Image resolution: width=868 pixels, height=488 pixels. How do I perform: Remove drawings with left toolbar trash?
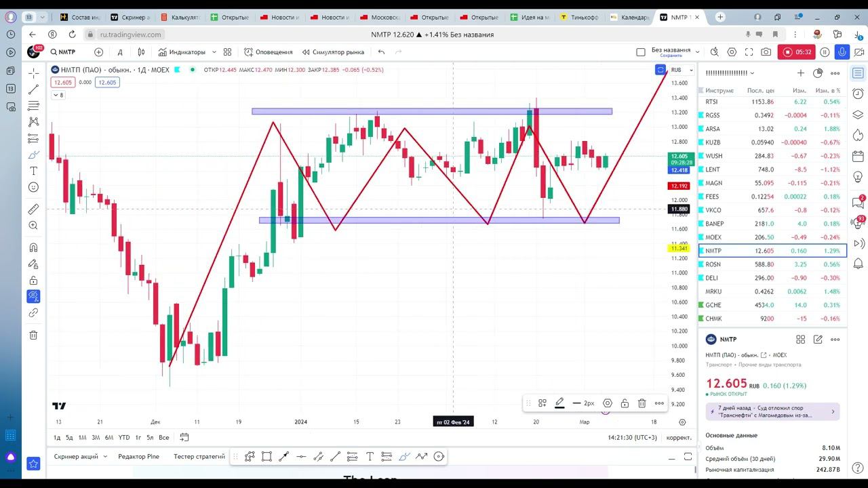point(33,335)
